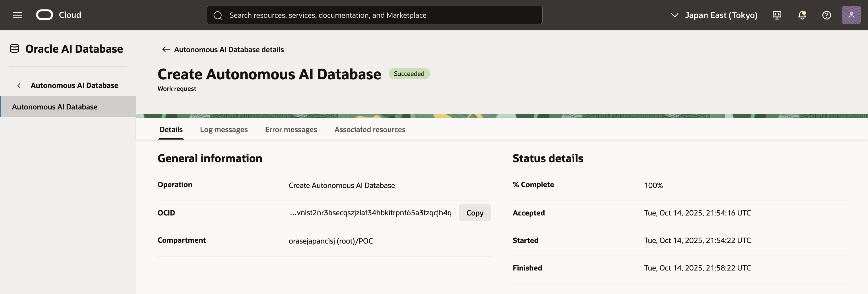Click the Oracle AI Database stack icon
868x294 pixels.
point(14,49)
